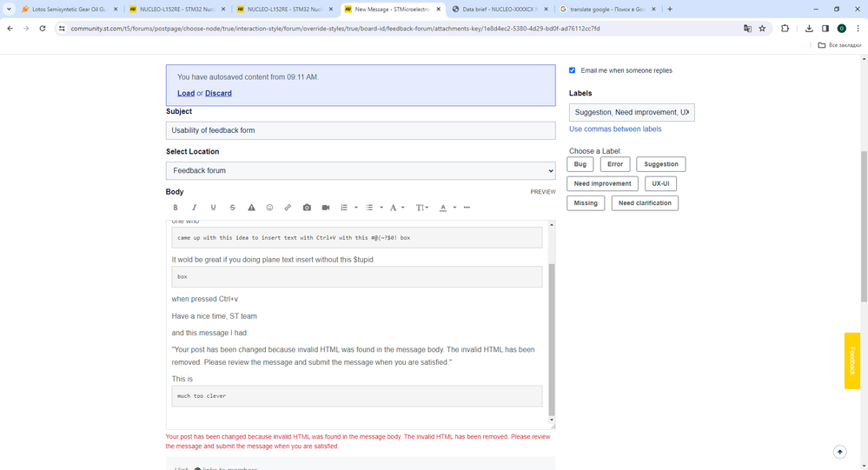Open a new browser tab
The height and width of the screenshot is (470, 868).
click(x=670, y=9)
